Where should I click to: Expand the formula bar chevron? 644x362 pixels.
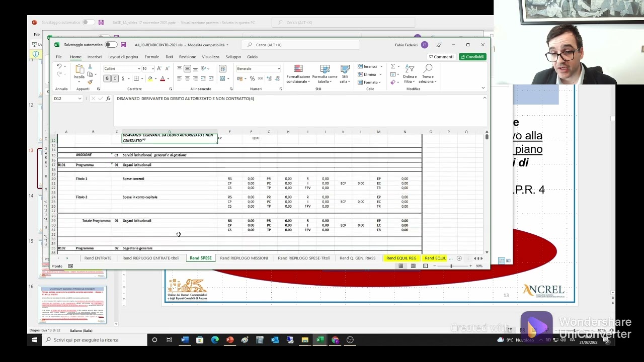[x=485, y=98]
